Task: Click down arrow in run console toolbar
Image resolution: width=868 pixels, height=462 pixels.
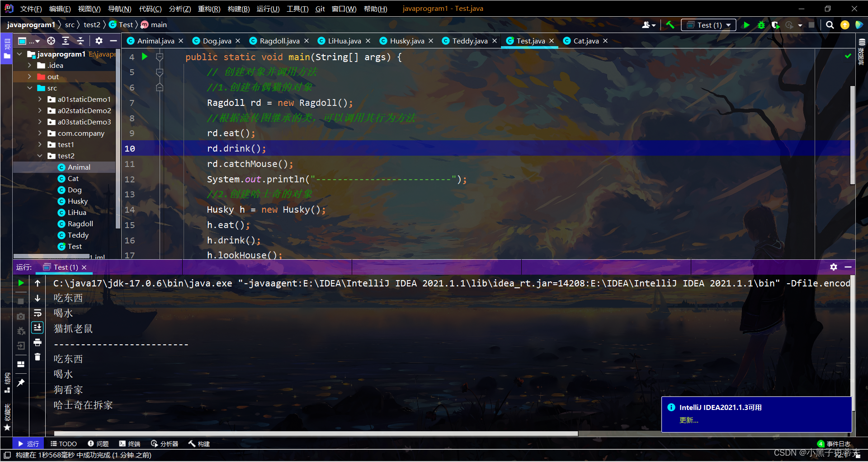Action: pos(38,298)
